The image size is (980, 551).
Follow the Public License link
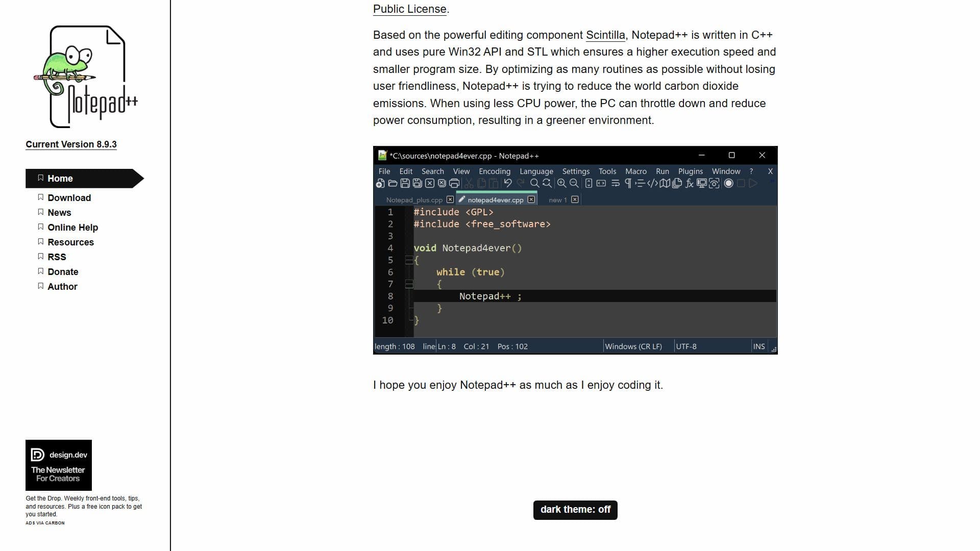pos(410,9)
